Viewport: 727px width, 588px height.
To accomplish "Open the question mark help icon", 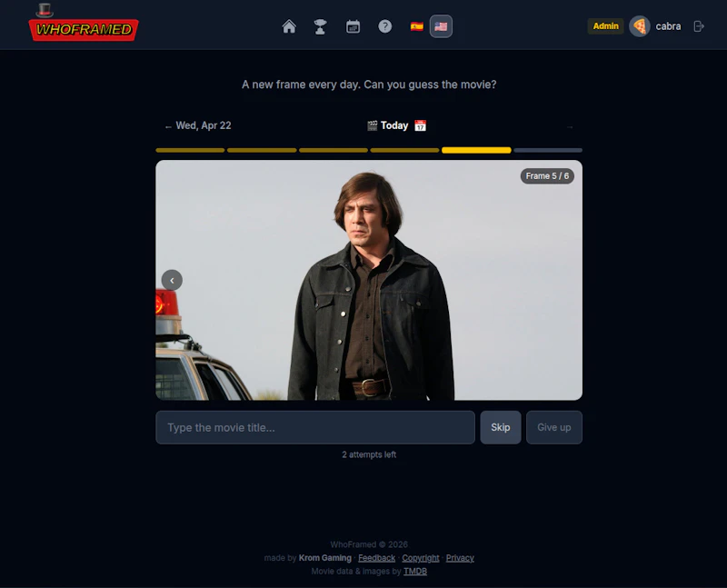I will pos(384,26).
